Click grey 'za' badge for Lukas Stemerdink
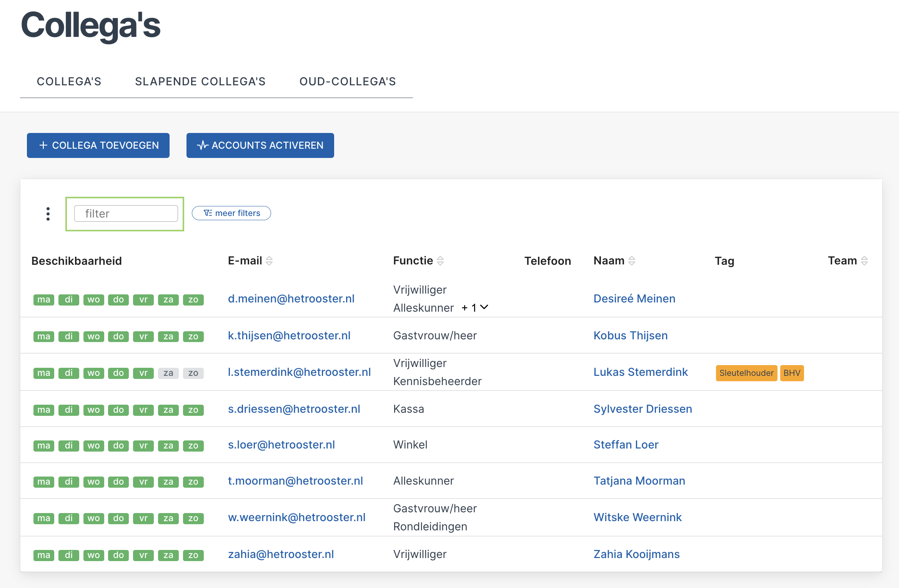 tap(168, 373)
